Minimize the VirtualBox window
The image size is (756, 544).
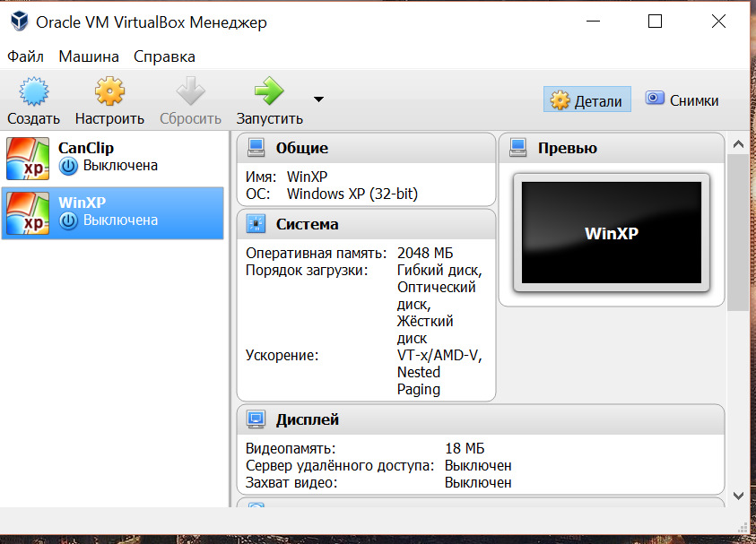pos(593,22)
